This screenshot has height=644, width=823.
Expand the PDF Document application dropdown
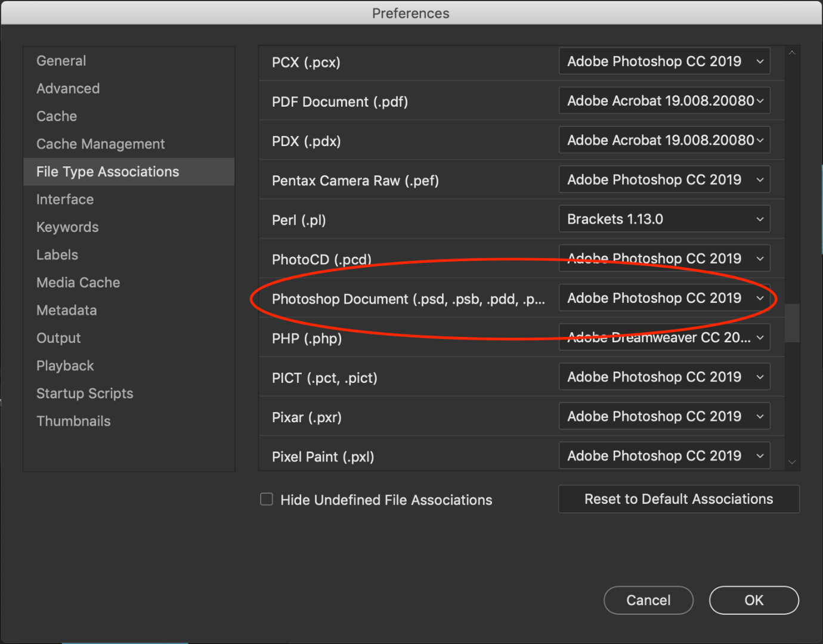point(664,100)
